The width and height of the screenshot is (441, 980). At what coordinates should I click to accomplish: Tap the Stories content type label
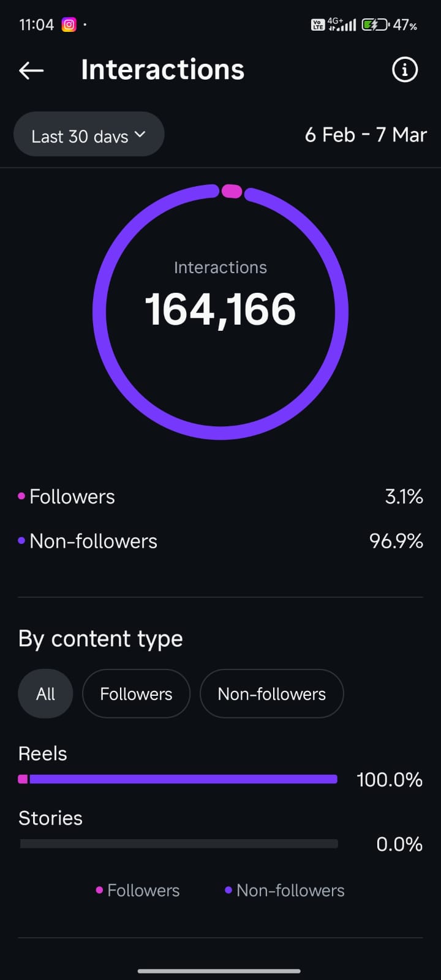point(50,818)
